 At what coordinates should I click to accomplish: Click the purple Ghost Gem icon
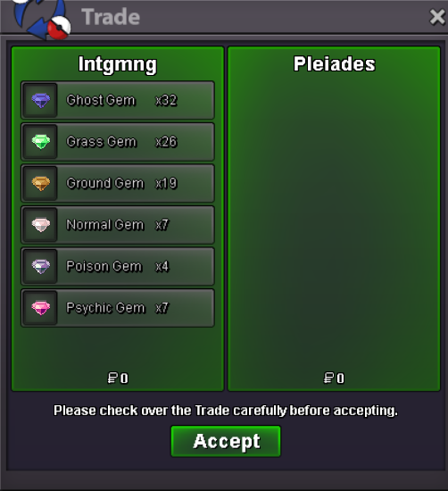(x=41, y=101)
